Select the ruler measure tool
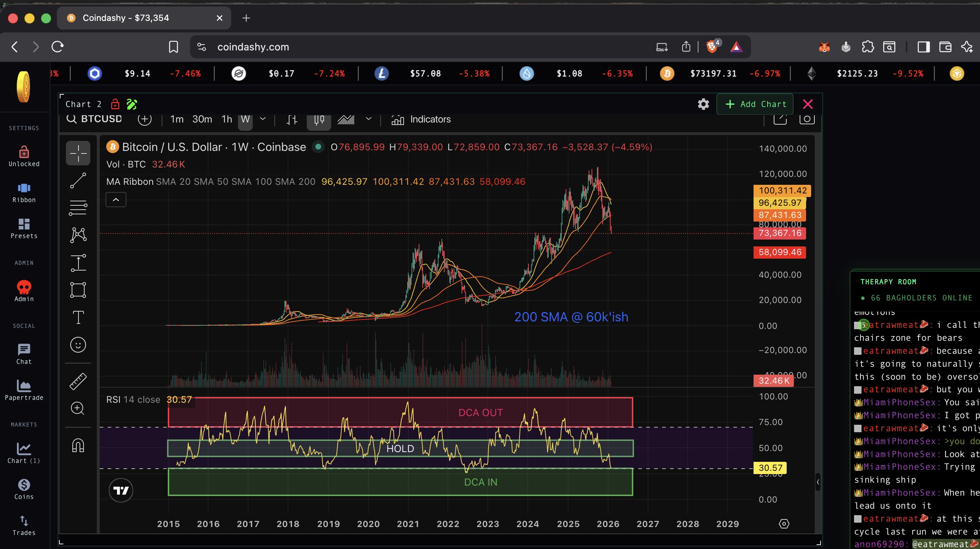This screenshot has height=549, width=980. click(x=78, y=381)
